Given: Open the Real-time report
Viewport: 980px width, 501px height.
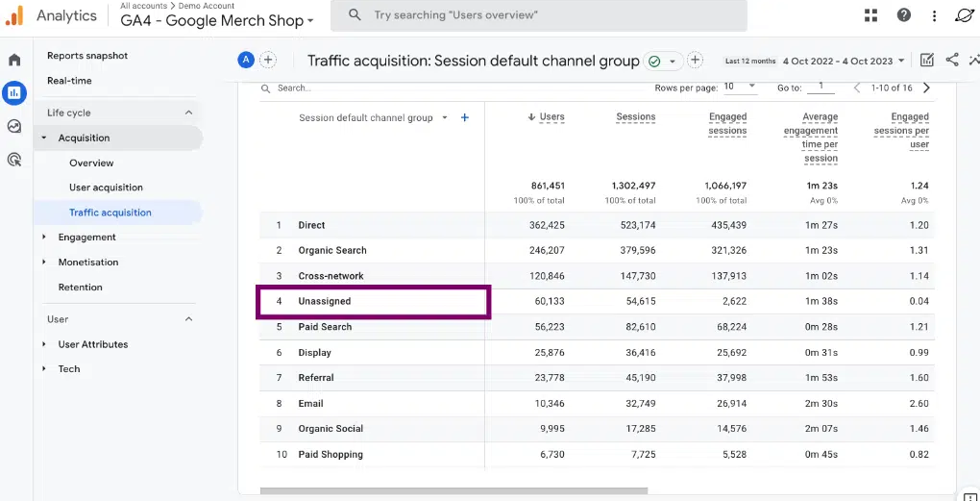Looking at the screenshot, I should 69,81.
